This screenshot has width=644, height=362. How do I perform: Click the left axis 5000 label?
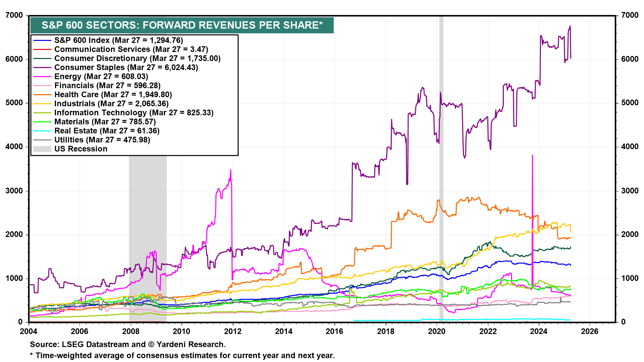[x=14, y=103]
